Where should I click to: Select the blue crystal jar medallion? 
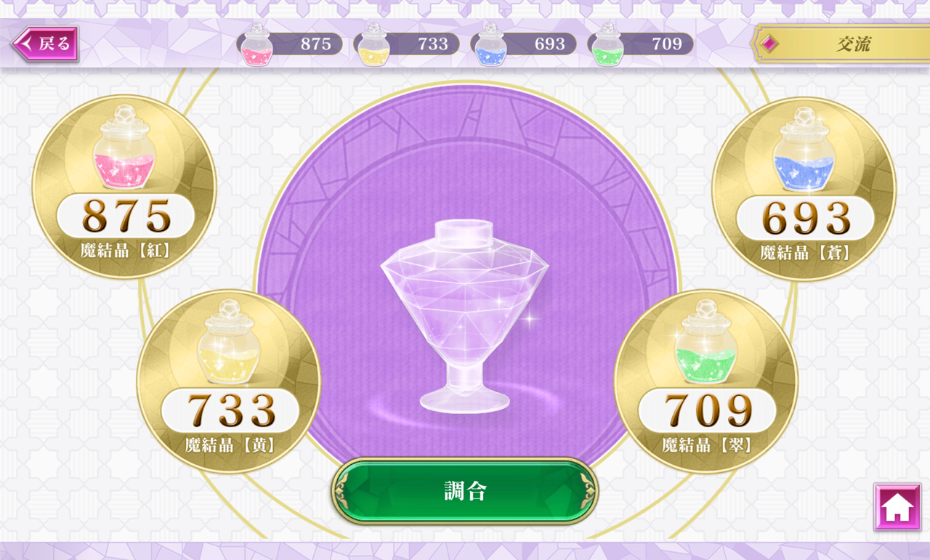coord(804,189)
